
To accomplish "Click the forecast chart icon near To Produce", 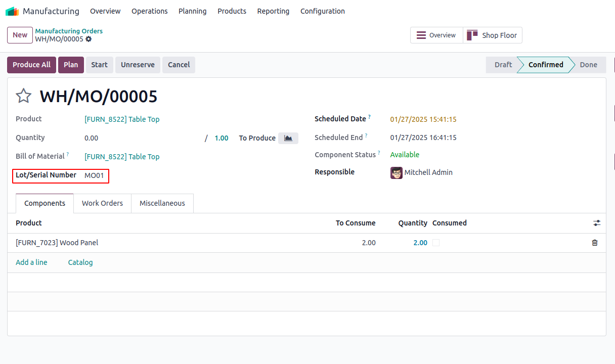I will (288, 138).
